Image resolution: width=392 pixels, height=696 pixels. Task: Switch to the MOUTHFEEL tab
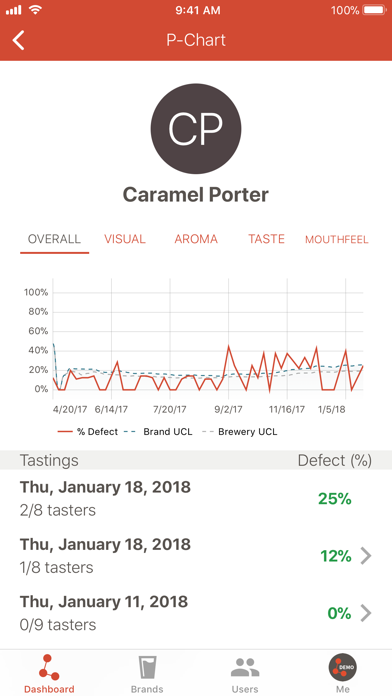pyautogui.click(x=337, y=240)
